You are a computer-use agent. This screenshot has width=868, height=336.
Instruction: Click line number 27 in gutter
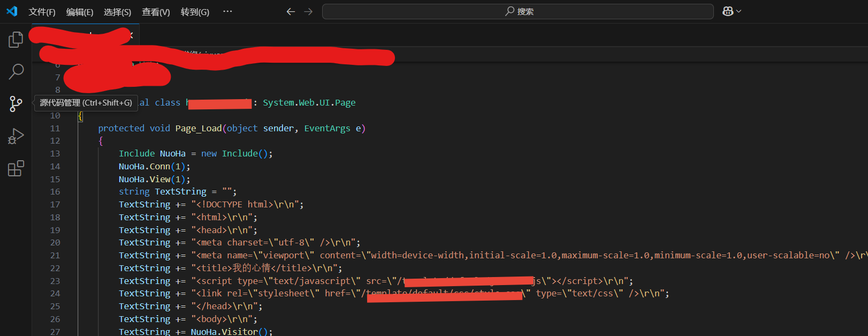tap(55, 332)
